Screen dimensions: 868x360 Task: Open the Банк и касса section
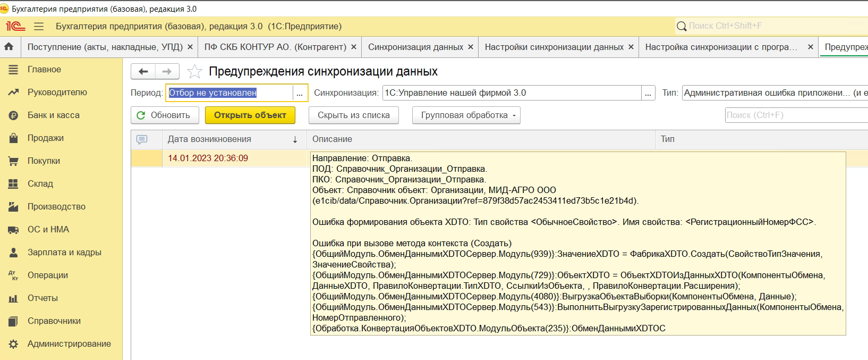pos(53,115)
